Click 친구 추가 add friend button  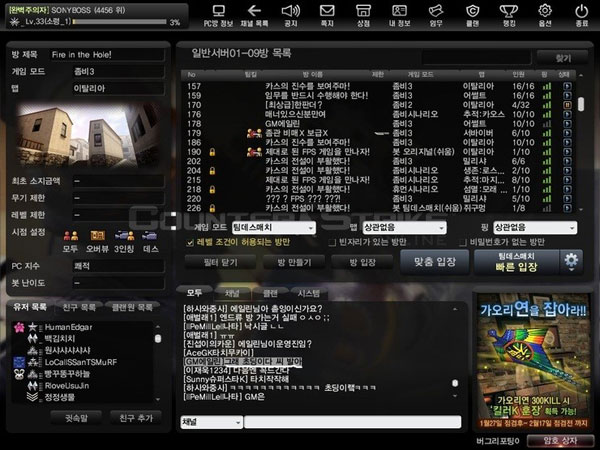coord(136,418)
